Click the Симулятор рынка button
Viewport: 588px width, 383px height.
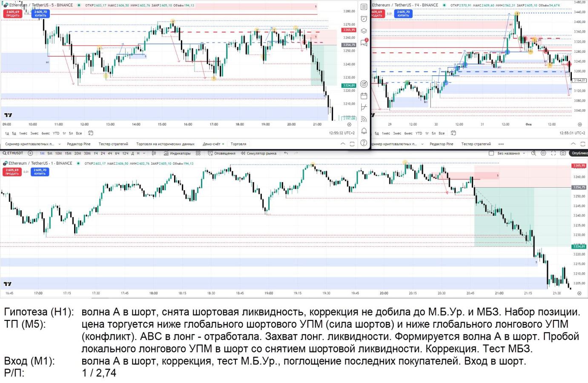click(x=258, y=153)
